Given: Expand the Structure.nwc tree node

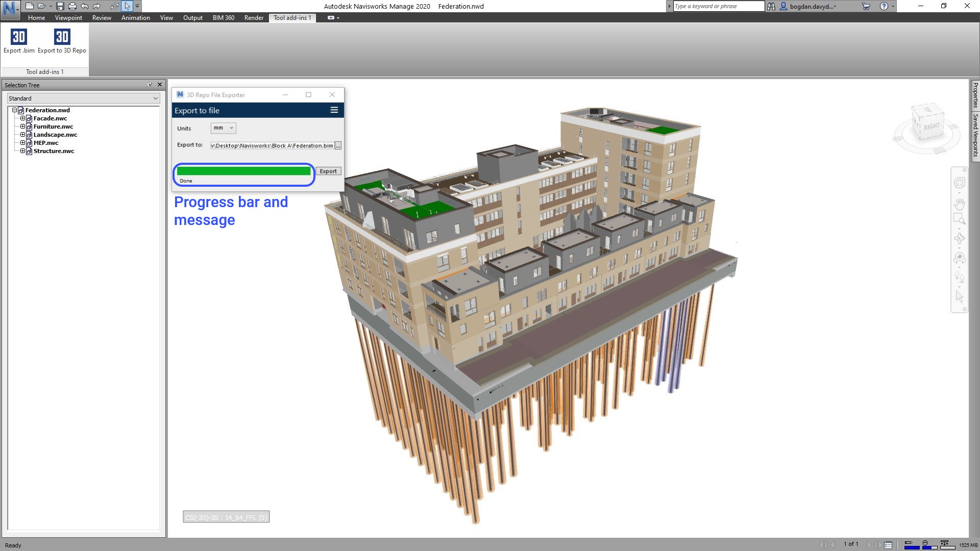Looking at the screenshot, I should [22, 151].
